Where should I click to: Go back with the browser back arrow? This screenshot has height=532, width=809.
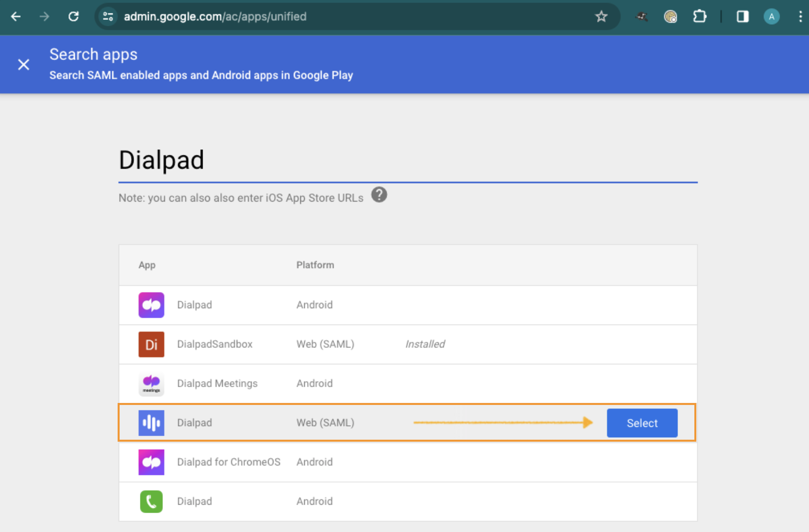tap(16, 16)
